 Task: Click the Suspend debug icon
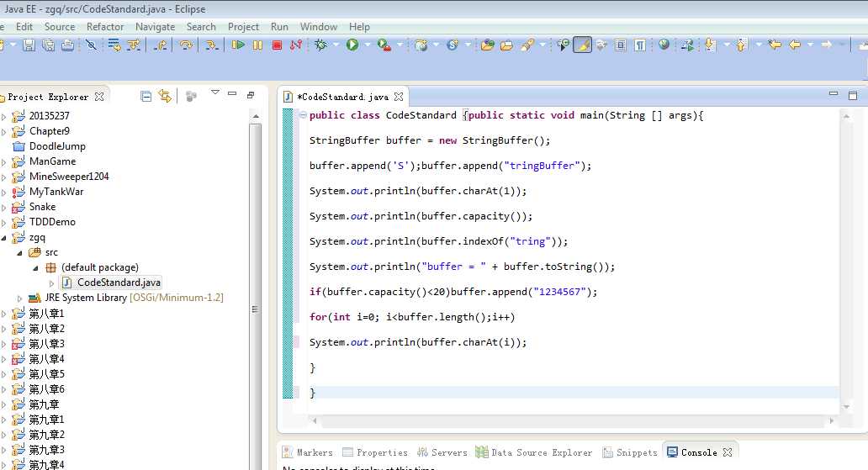258,45
